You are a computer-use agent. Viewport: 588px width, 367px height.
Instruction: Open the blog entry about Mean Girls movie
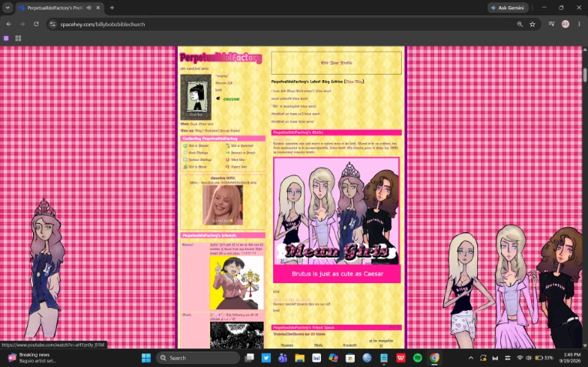(301, 91)
